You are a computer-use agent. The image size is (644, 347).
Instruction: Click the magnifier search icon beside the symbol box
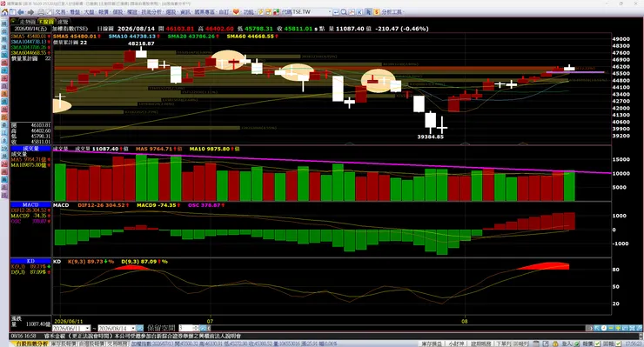click(344, 12)
